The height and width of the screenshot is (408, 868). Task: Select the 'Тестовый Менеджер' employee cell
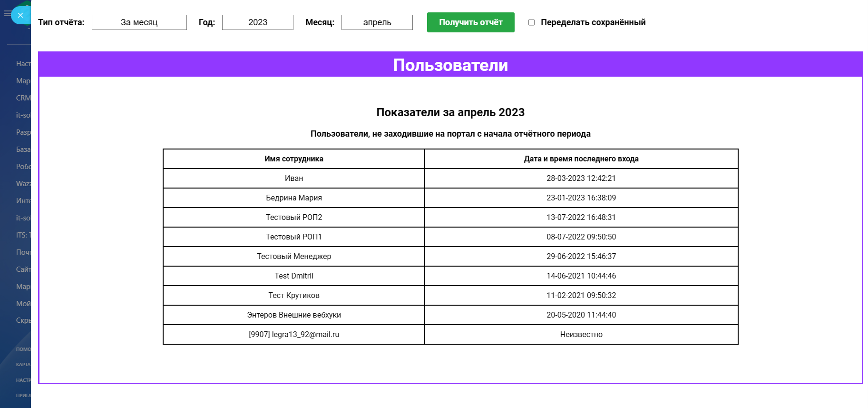pyautogui.click(x=294, y=257)
